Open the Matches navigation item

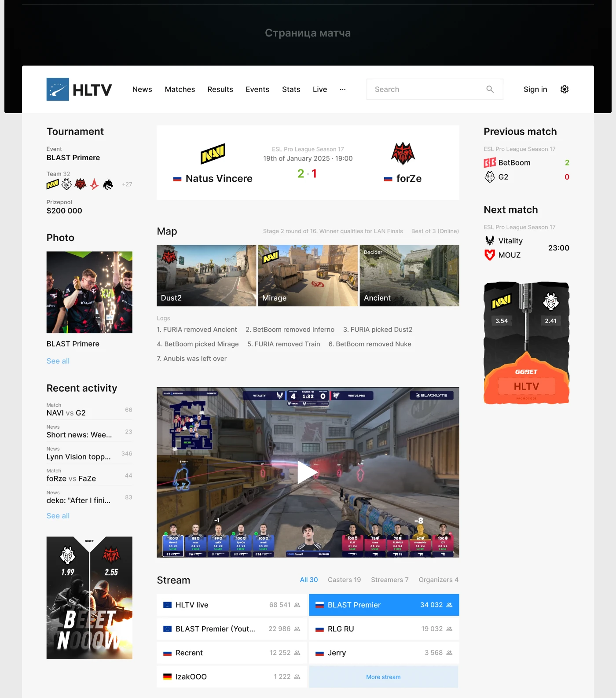[x=180, y=89]
